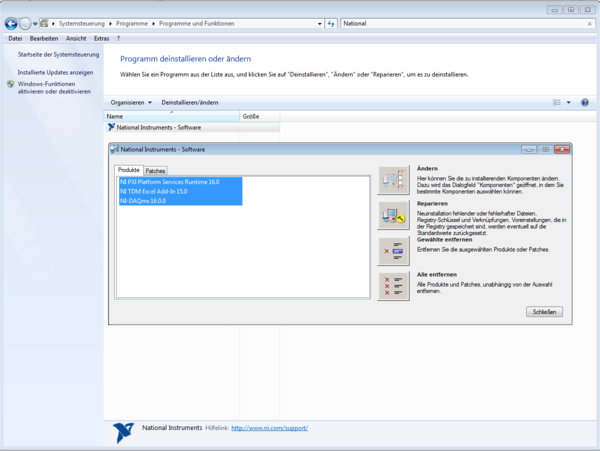Minimize the National Instruments - Software dialog
Image resolution: width=600 pixels, height=451 pixels.
click(529, 150)
